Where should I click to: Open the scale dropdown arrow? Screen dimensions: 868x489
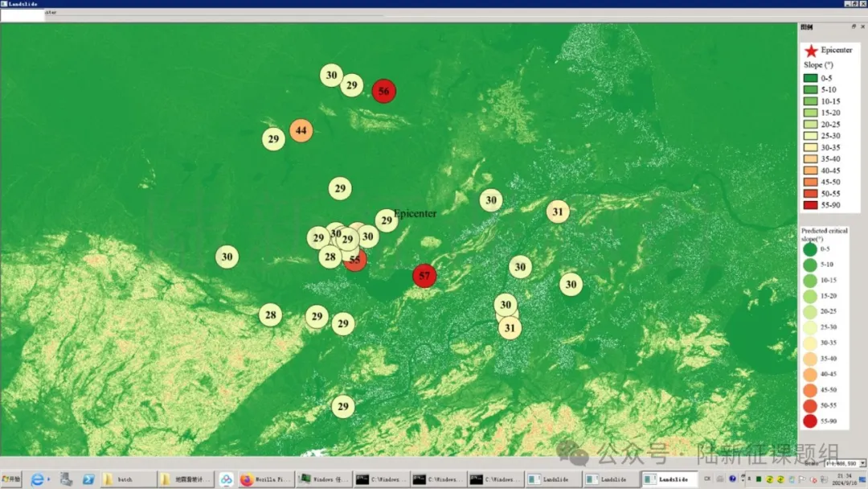862,463
